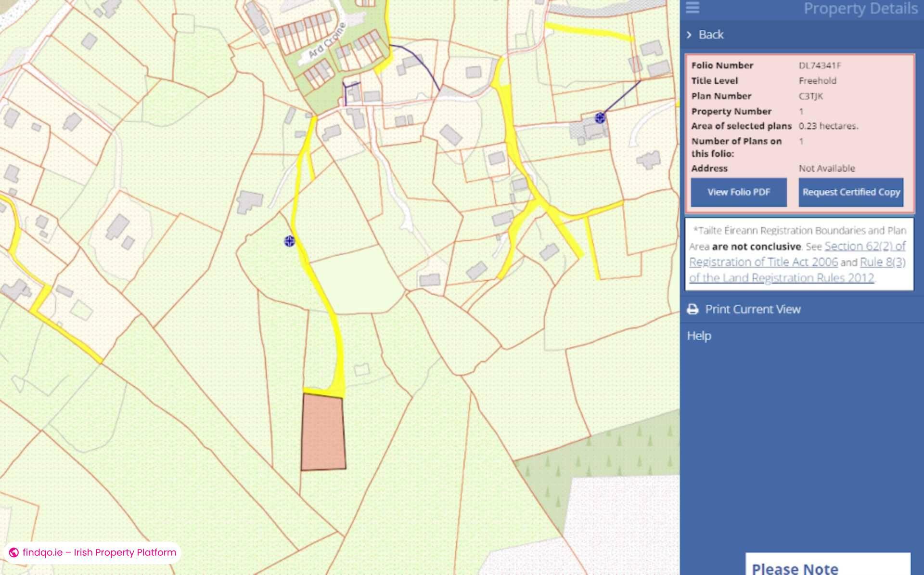The height and width of the screenshot is (575, 924).
Task: Select Print Current View
Action: click(753, 309)
